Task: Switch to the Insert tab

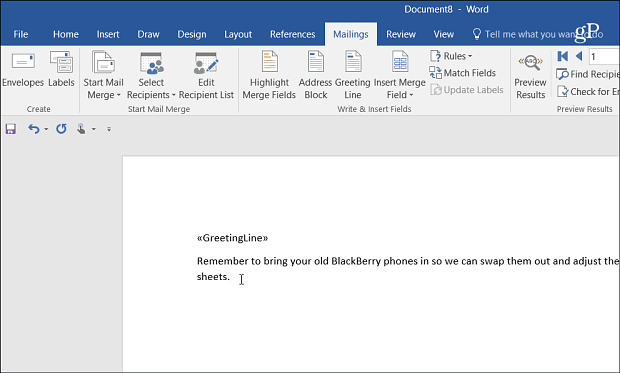Action: [108, 34]
